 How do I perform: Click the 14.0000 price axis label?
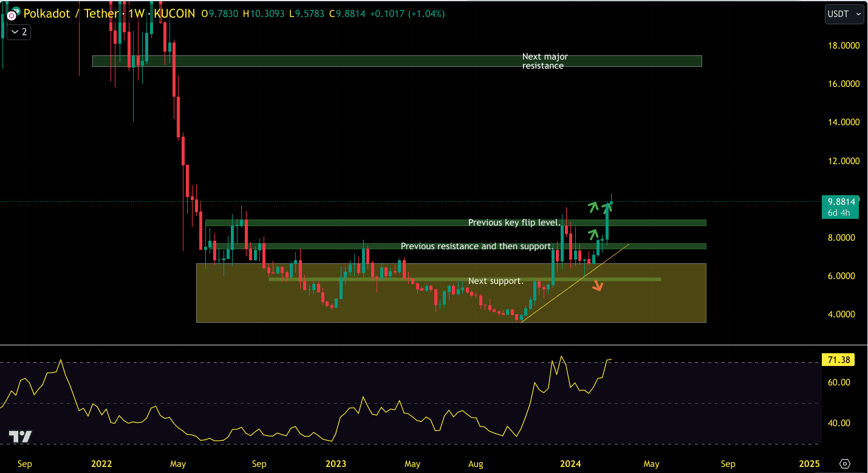(x=842, y=122)
